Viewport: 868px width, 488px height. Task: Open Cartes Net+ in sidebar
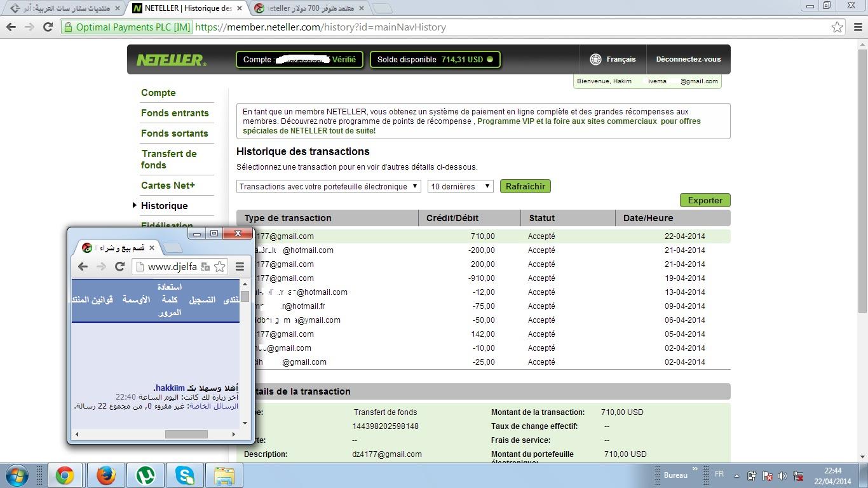pyautogui.click(x=168, y=186)
